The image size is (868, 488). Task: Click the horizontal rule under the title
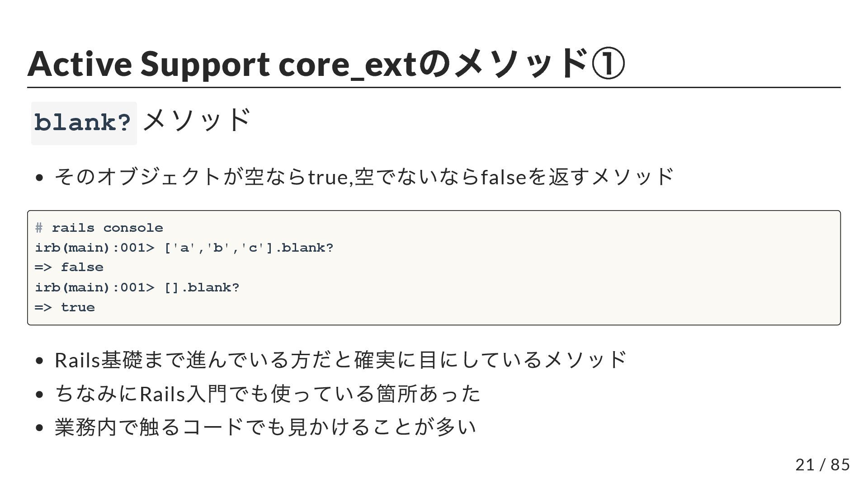(434, 87)
